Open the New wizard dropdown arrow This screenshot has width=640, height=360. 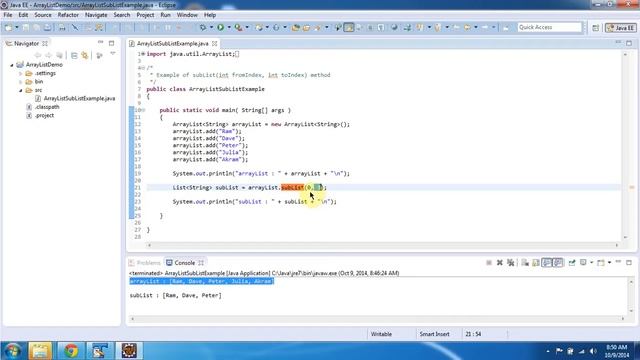(17, 27)
